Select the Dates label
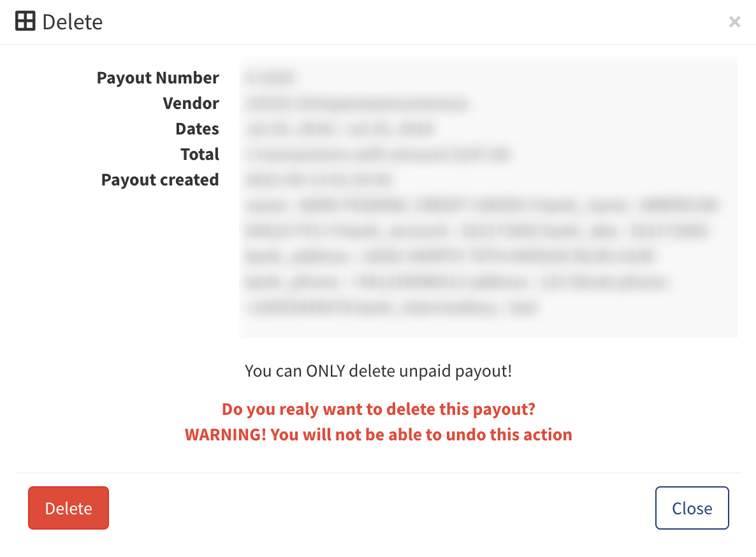The height and width of the screenshot is (557, 756). click(197, 129)
